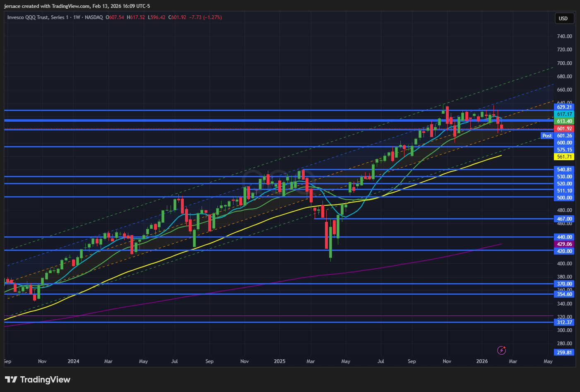Select the 575.15 price level label
580x392 pixels.
(564, 150)
